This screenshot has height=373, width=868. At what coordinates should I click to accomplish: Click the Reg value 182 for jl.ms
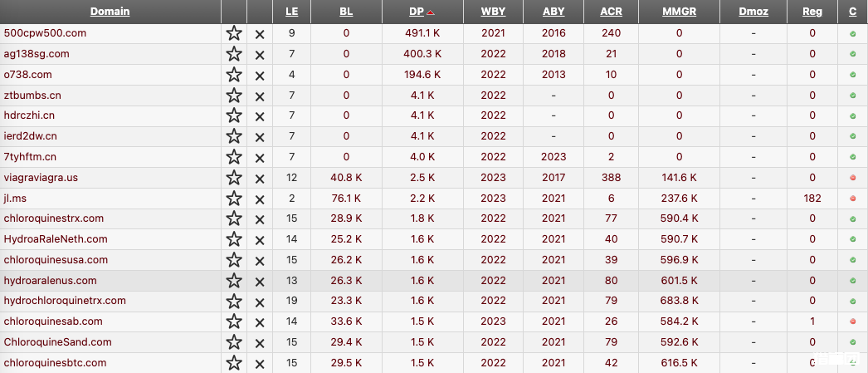point(812,199)
